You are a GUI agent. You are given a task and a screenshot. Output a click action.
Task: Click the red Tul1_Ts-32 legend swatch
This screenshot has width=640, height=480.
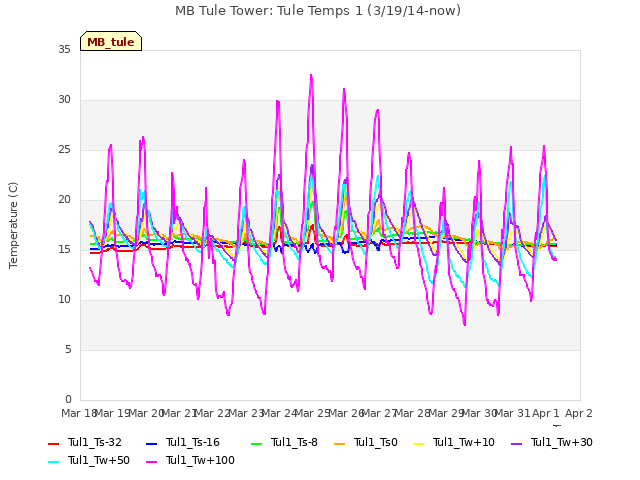[x=53, y=443]
